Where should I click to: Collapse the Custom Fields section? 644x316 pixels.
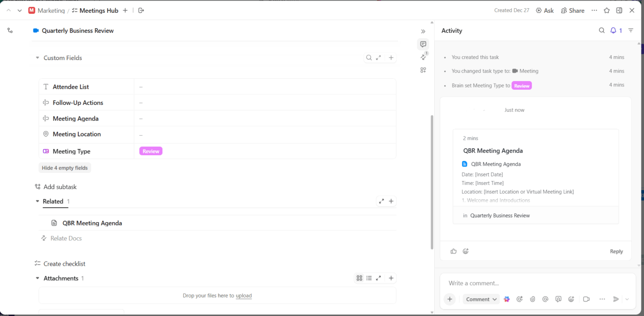(x=37, y=57)
